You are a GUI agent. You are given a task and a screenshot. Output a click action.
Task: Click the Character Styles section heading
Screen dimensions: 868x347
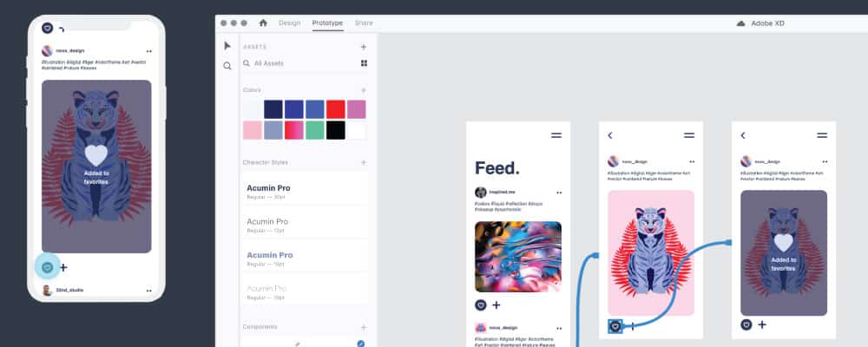point(265,163)
